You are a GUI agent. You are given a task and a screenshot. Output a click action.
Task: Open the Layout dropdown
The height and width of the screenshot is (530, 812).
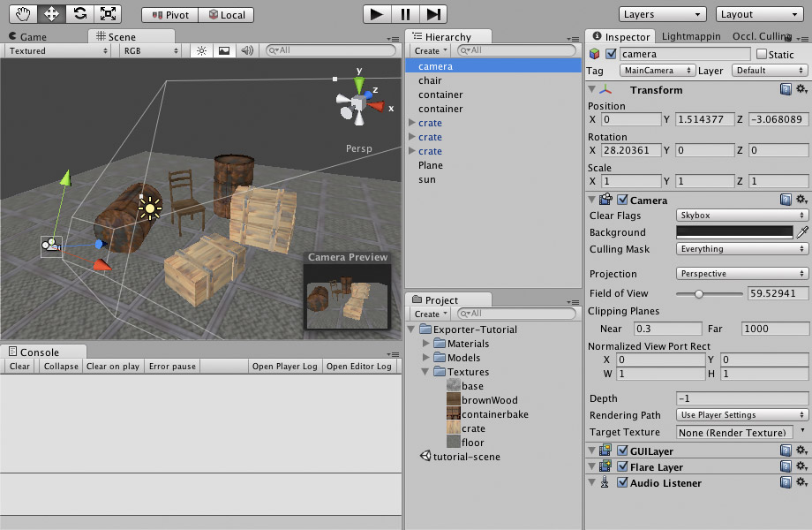761,13
